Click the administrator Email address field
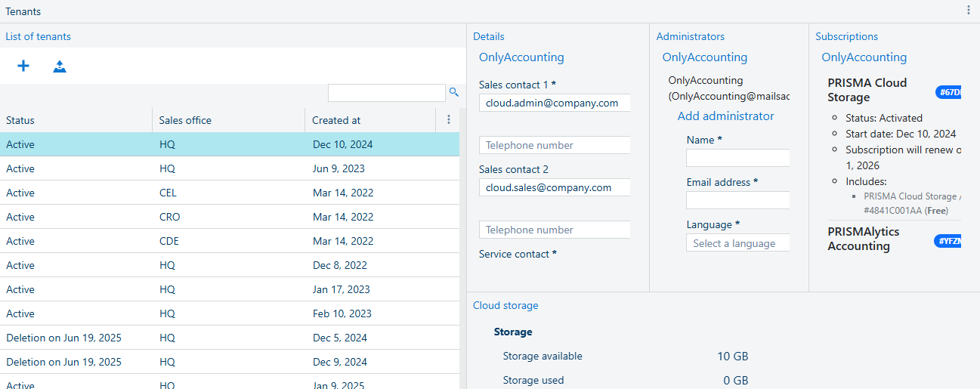The width and height of the screenshot is (980, 389). [x=737, y=200]
